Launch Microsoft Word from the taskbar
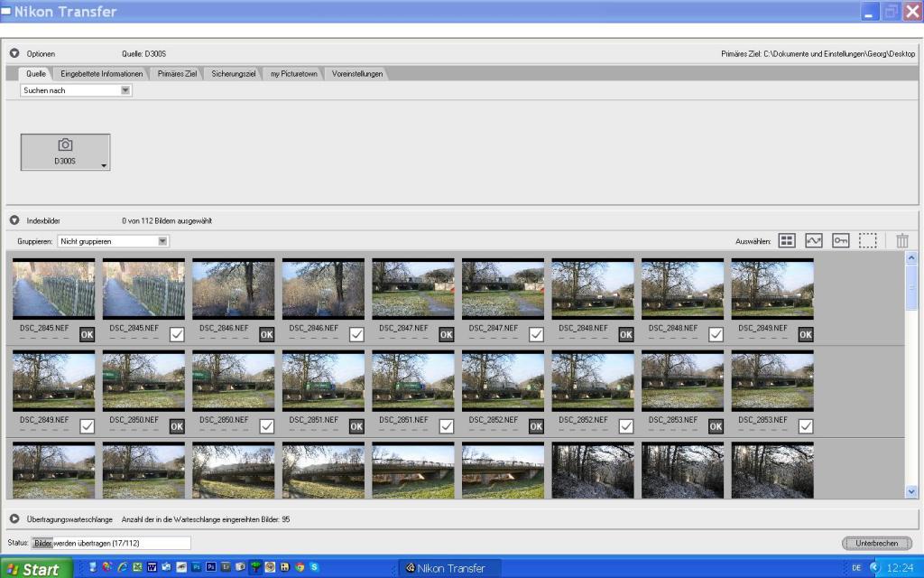Image resolution: width=924 pixels, height=578 pixels. tap(152, 567)
